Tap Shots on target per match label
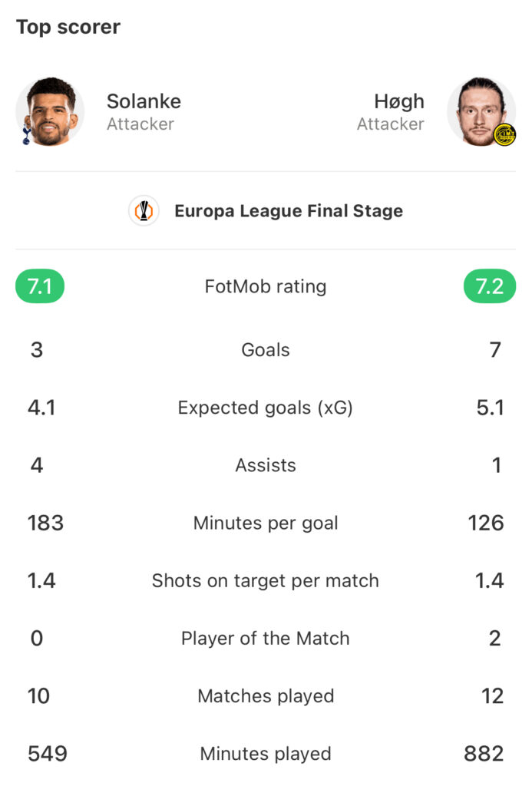This screenshot has width=532, height=786. coord(266,581)
